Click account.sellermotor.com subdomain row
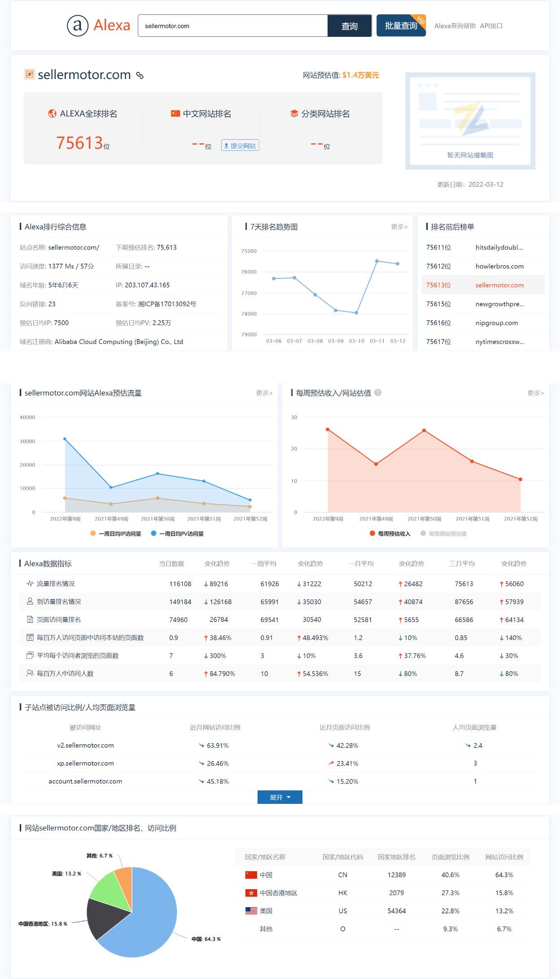Viewport: 560px width, 979px height. pyautogui.click(x=280, y=781)
